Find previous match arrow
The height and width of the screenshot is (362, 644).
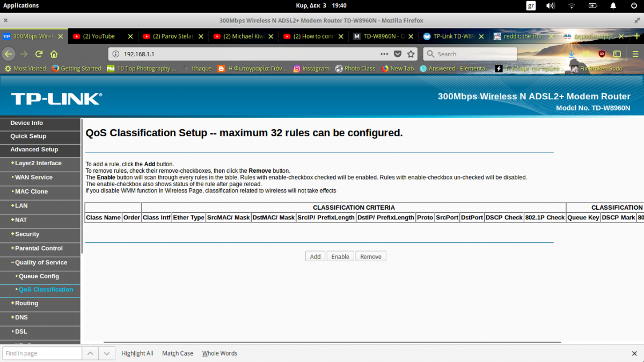point(90,353)
